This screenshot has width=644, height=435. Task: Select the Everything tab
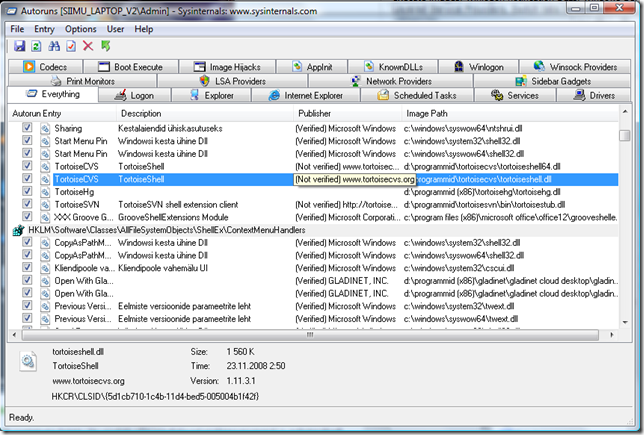pos(53,94)
